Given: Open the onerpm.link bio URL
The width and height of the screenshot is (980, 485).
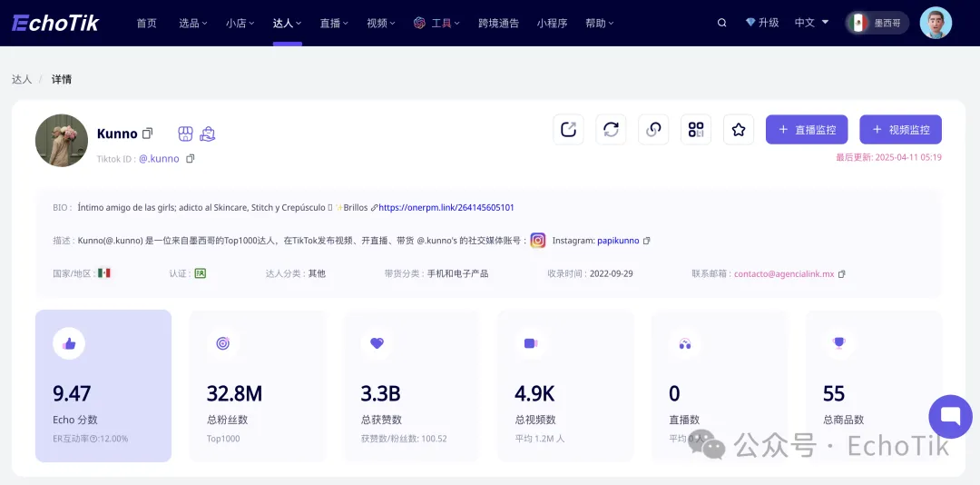Looking at the screenshot, I should point(446,207).
